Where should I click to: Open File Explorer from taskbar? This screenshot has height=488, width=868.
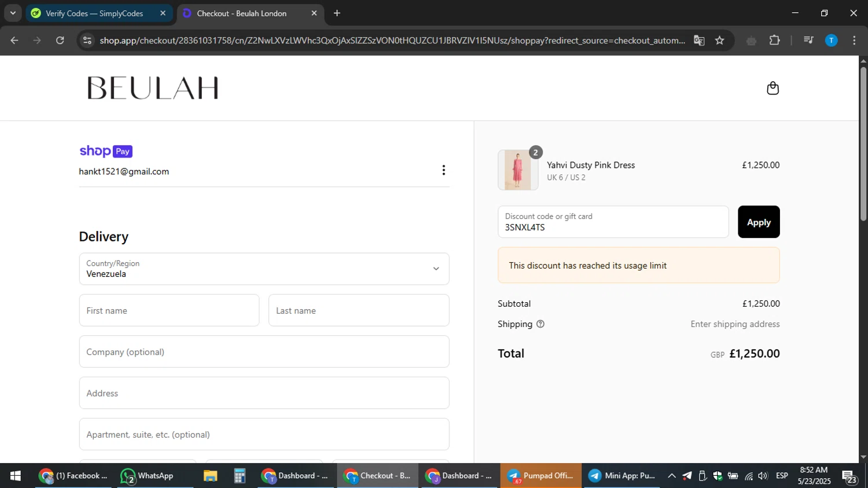coord(210,476)
